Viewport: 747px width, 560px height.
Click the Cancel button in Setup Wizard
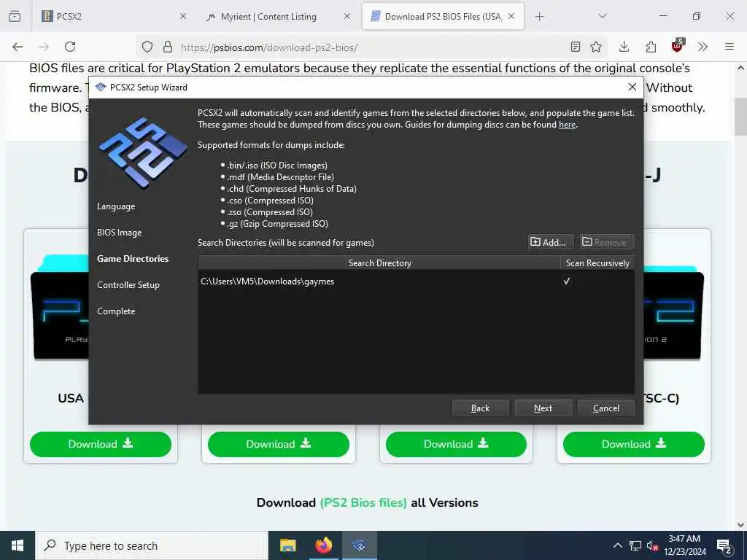pyautogui.click(x=606, y=408)
